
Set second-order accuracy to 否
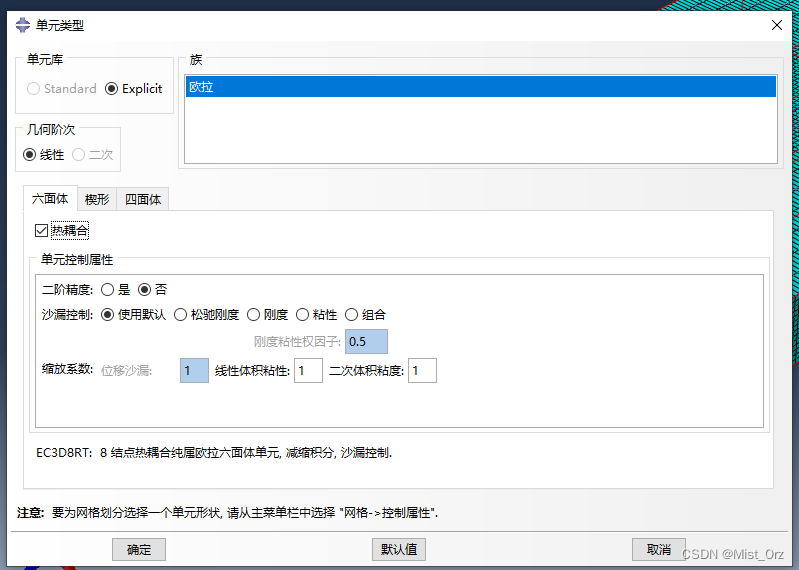click(144, 290)
